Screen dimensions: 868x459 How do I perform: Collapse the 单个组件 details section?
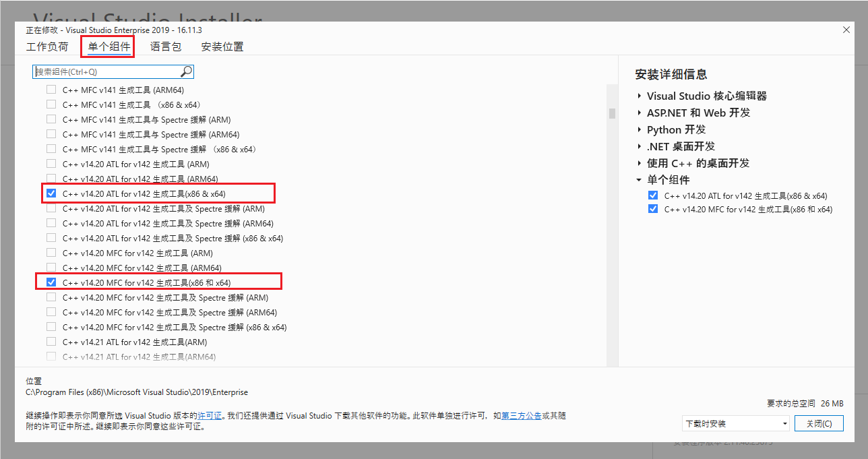tap(639, 180)
